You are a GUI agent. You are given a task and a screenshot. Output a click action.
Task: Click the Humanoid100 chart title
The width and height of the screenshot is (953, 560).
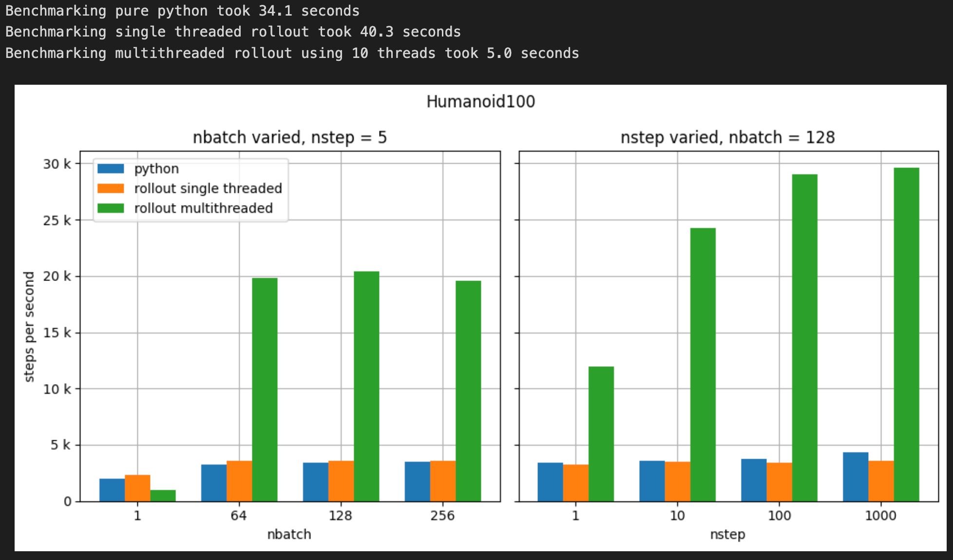[x=480, y=102]
